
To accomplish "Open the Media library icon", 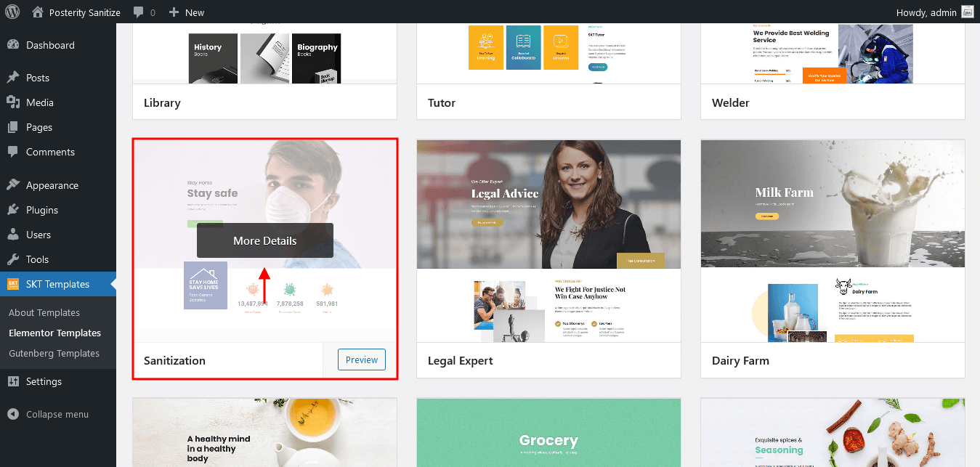I will (13, 102).
